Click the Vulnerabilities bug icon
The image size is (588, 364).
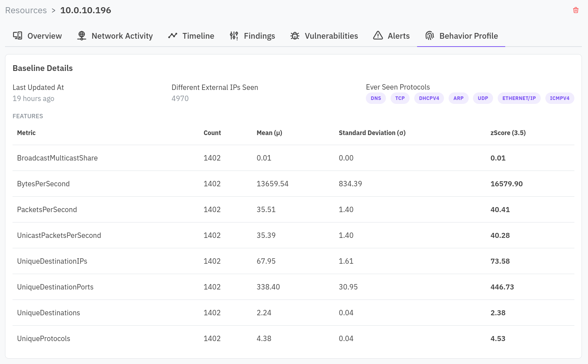point(295,35)
